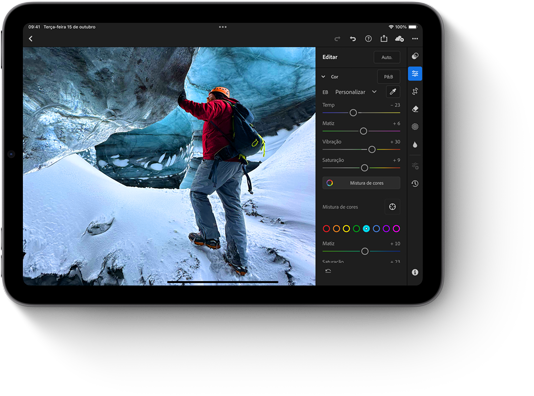Open the share export icon
Screen dimensions: 534x396
point(384,38)
